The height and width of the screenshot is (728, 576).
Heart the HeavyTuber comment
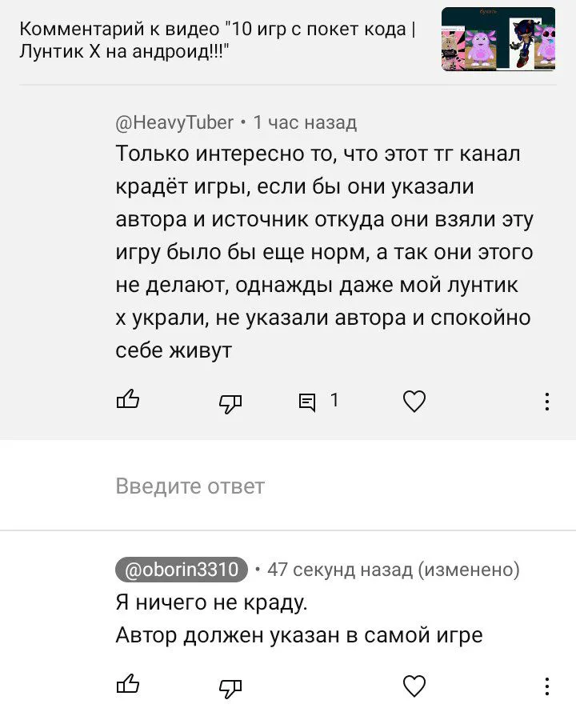414,402
